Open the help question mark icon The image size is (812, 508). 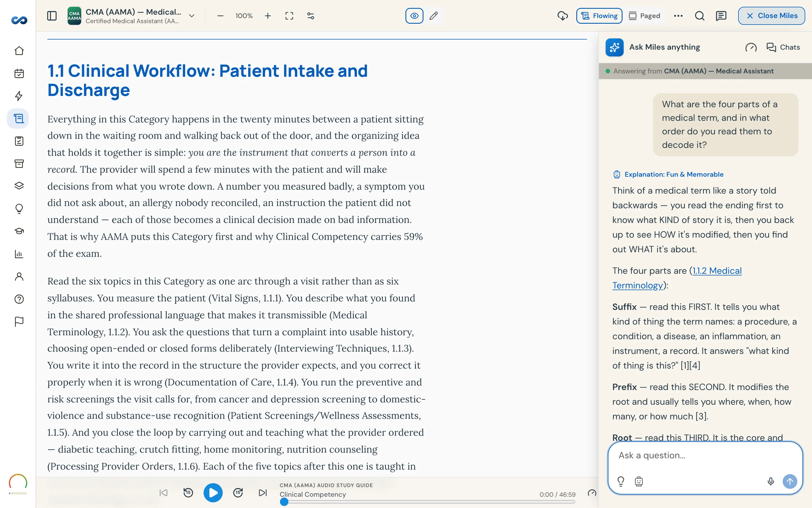19,299
